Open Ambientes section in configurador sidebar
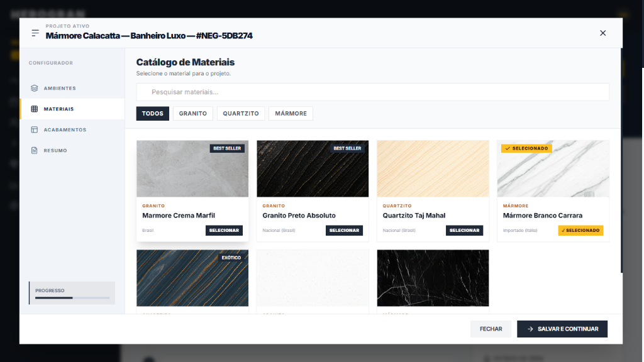Viewport: 644px width, 362px height. pos(72,88)
